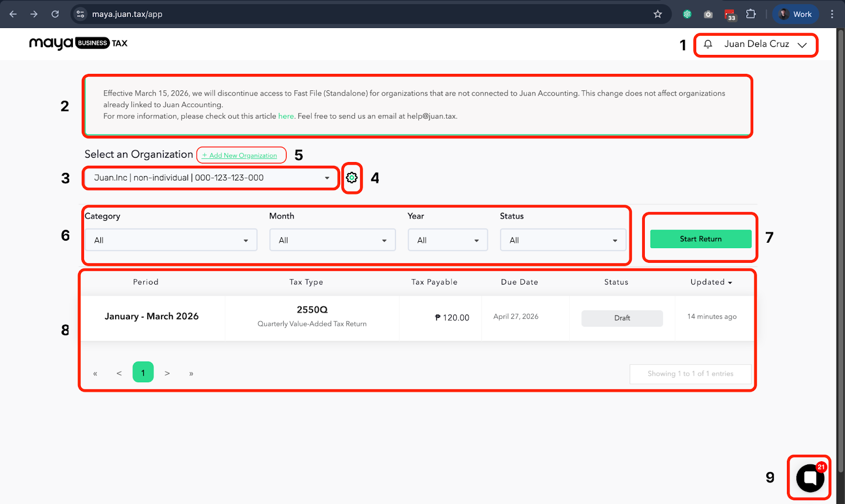
Task: Open the January - March 2026 return row
Action: pyautogui.click(x=417, y=318)
